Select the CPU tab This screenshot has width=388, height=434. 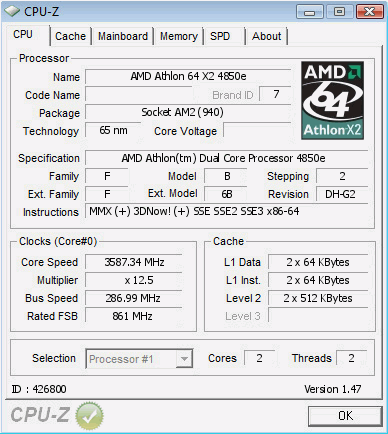[x=23, y=35]
